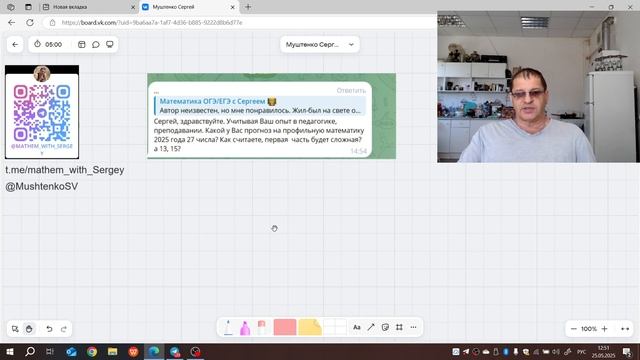Close the Новая вкладка tab

[133, 7]
